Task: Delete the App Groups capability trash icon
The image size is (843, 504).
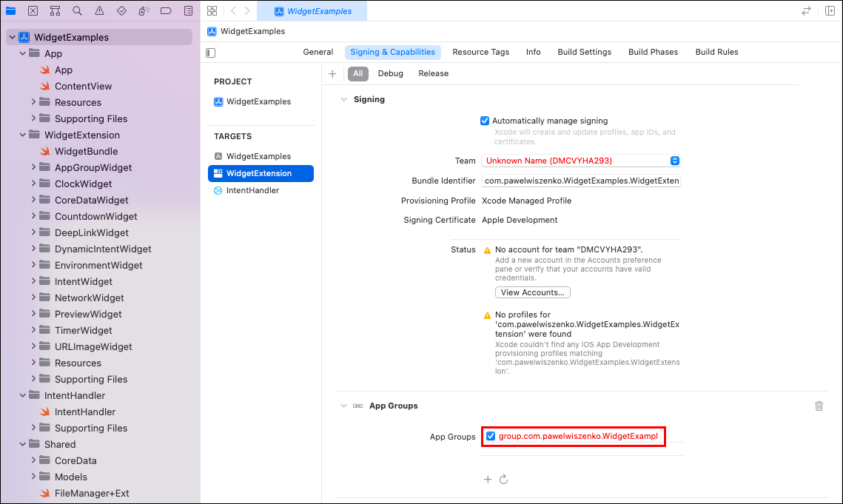Action: tap(819, 406)
